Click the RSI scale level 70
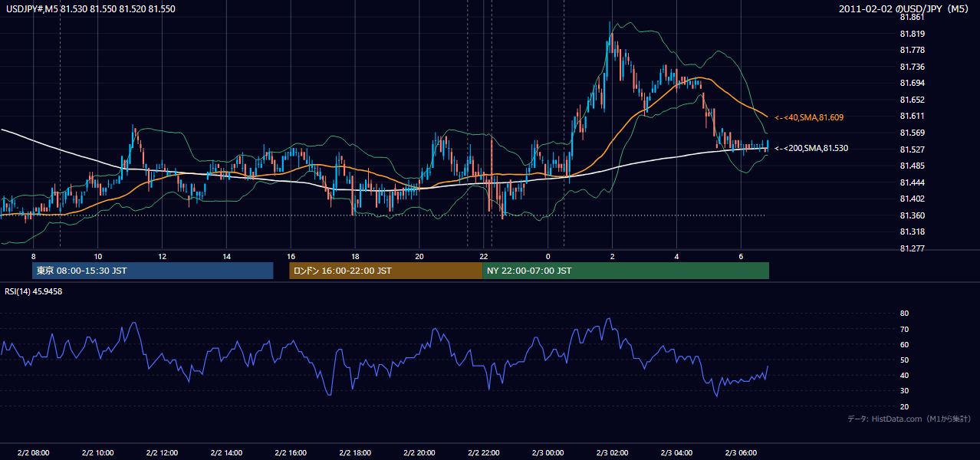 point(904,329)
